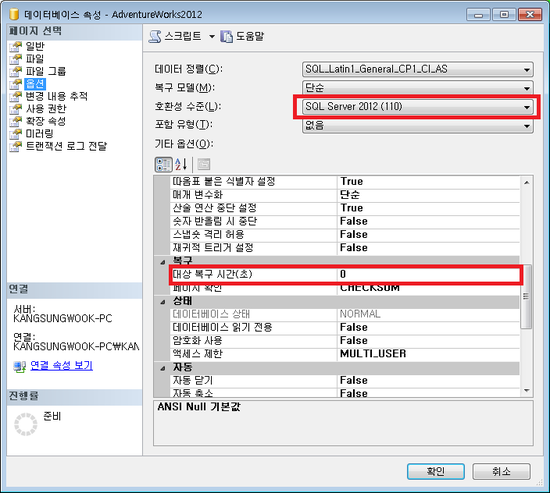550x493 pixels.
Task: Sort properties alphabetically with A-Z icon
Action: click(x=181, y=164)
